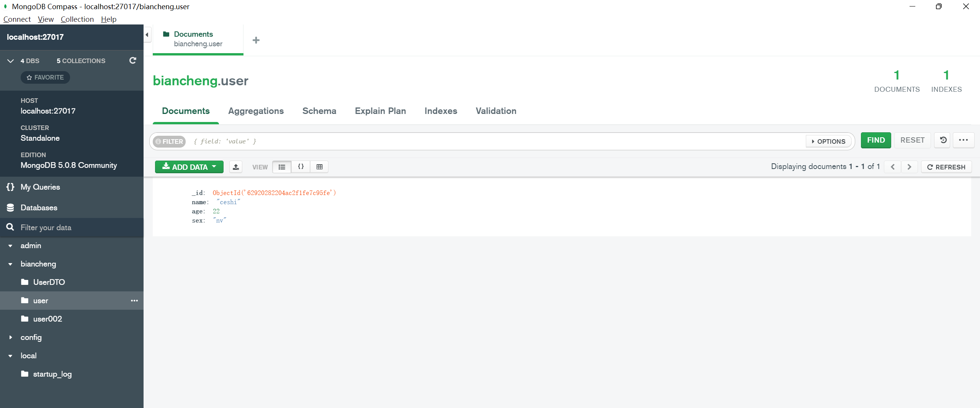Click the biancheng database name in header

pos(185,81)
